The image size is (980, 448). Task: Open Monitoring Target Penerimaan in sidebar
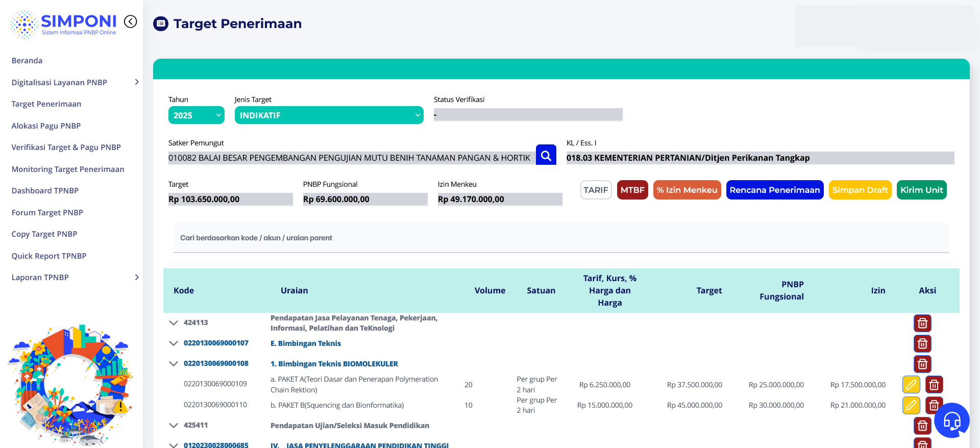(68, 169)
